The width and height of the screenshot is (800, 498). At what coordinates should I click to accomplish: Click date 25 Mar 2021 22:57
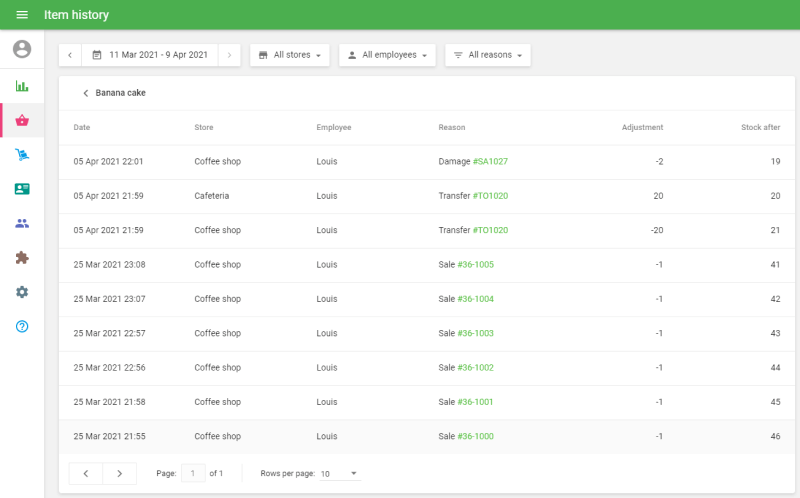[x=109, y=333]
